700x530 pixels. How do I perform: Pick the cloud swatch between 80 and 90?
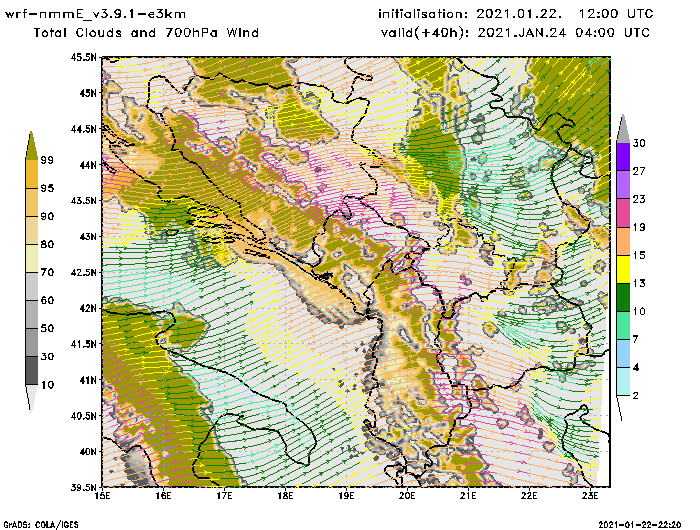[32, 230]
